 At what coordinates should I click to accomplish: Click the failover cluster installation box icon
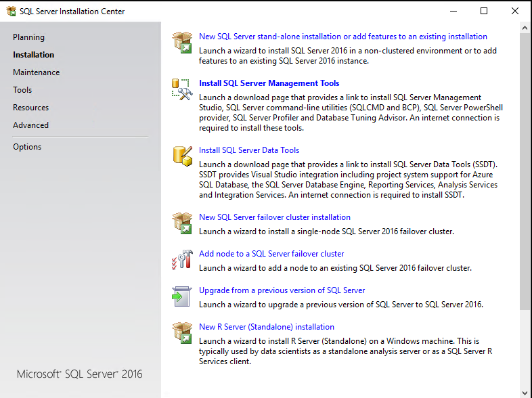[182, 223]
